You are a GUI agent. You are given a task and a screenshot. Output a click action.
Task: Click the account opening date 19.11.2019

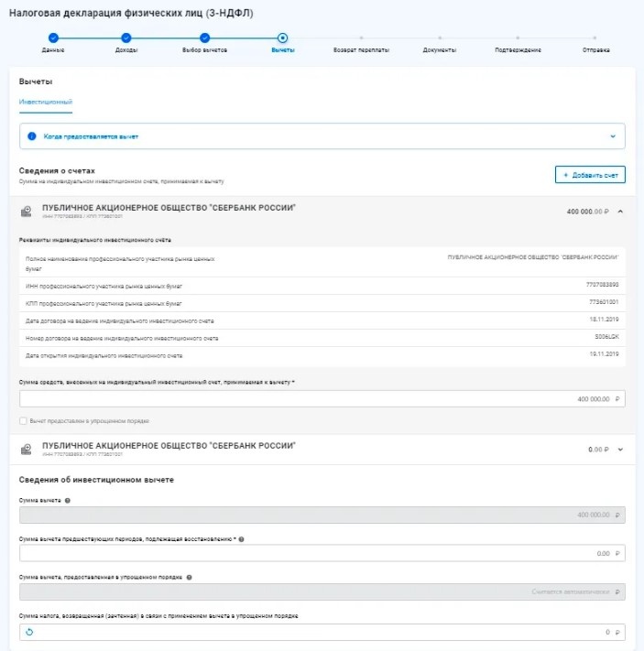pos(604,354)
